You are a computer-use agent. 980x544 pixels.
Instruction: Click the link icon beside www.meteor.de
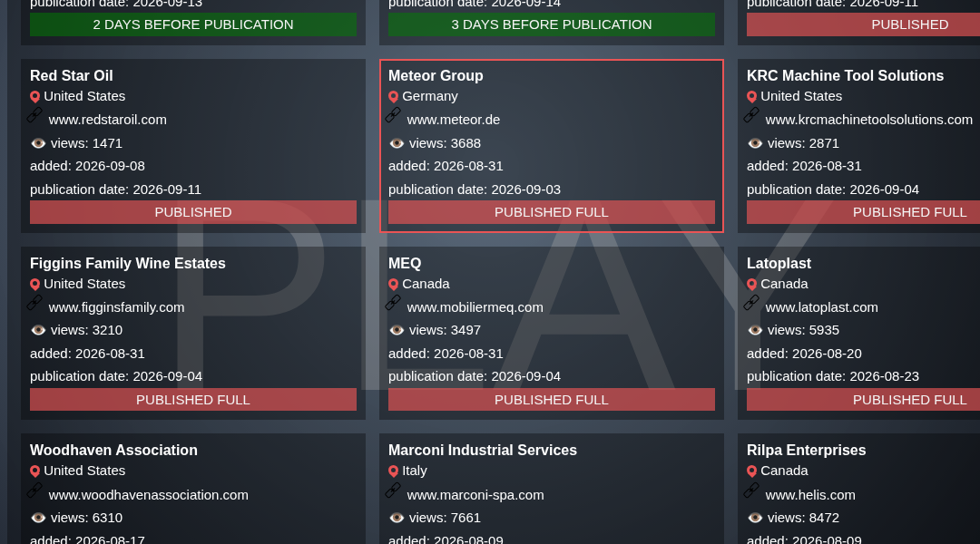393,115
